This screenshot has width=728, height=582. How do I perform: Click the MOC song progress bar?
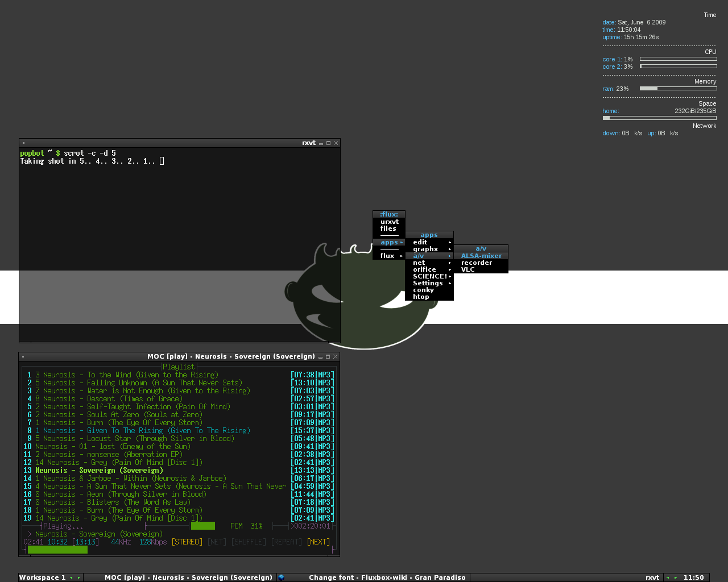[179, 550]
